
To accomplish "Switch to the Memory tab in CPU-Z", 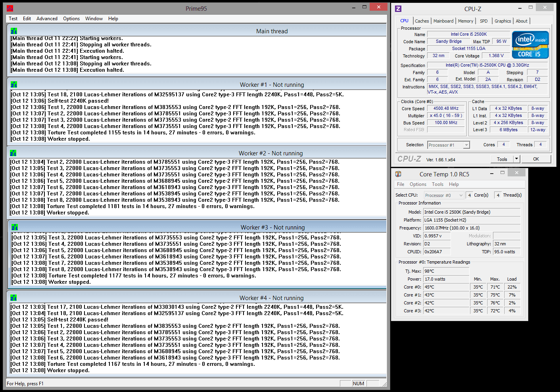I will point(466,21).
